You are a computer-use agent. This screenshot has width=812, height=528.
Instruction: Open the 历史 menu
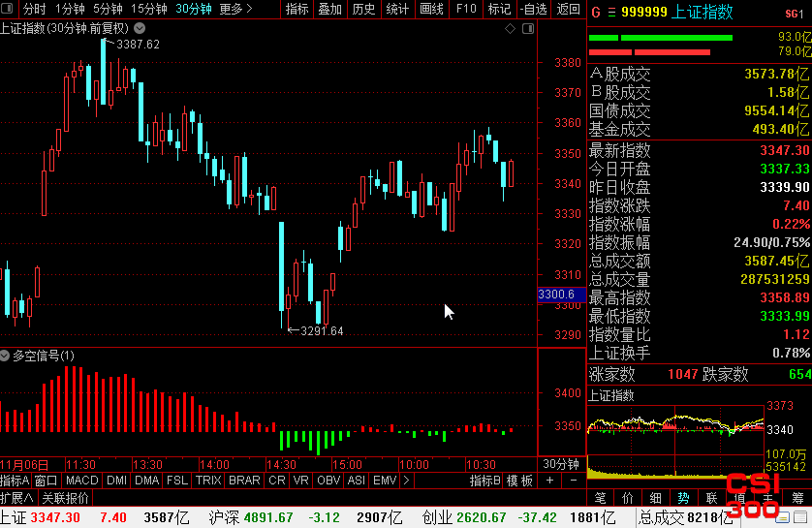[363, 9]
